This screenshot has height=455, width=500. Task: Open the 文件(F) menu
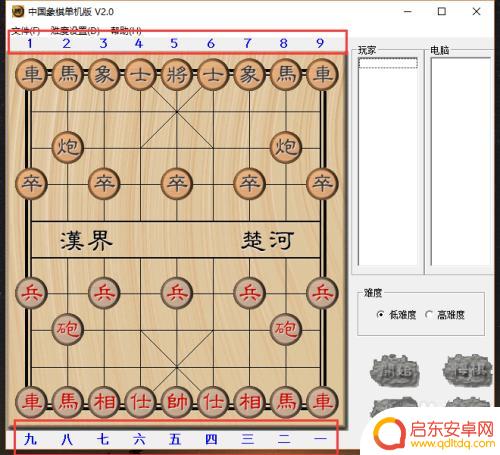[x=26, y=31]
